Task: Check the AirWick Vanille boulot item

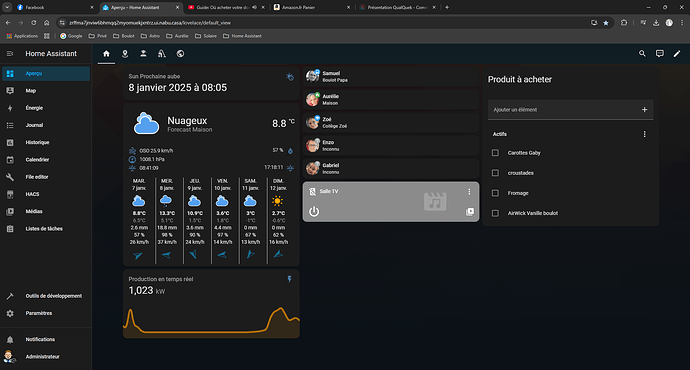Action: pos(495,213)
